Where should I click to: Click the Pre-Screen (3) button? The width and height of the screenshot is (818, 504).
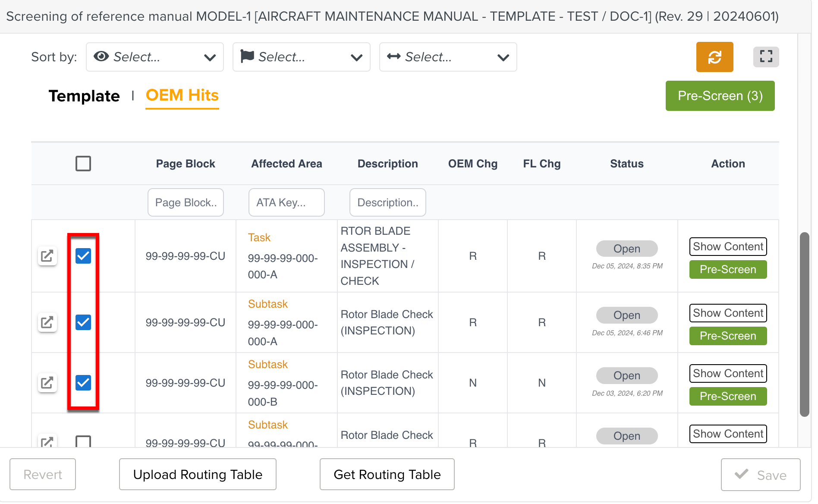coord(720,96)
